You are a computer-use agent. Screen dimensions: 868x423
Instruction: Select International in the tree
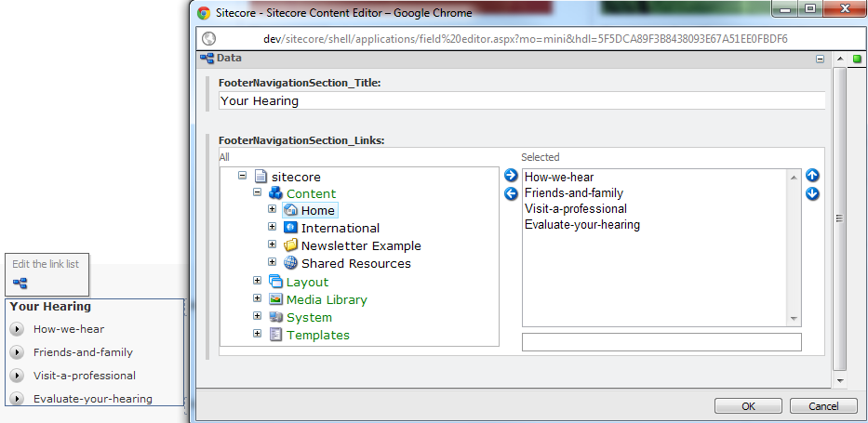point(341,228)
